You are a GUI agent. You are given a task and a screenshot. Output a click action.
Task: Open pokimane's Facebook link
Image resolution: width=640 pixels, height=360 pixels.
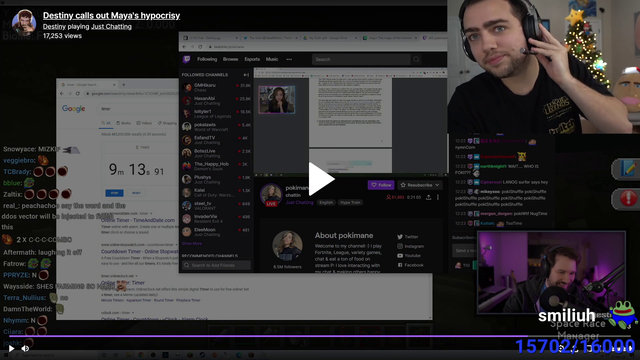pos(410,265)
